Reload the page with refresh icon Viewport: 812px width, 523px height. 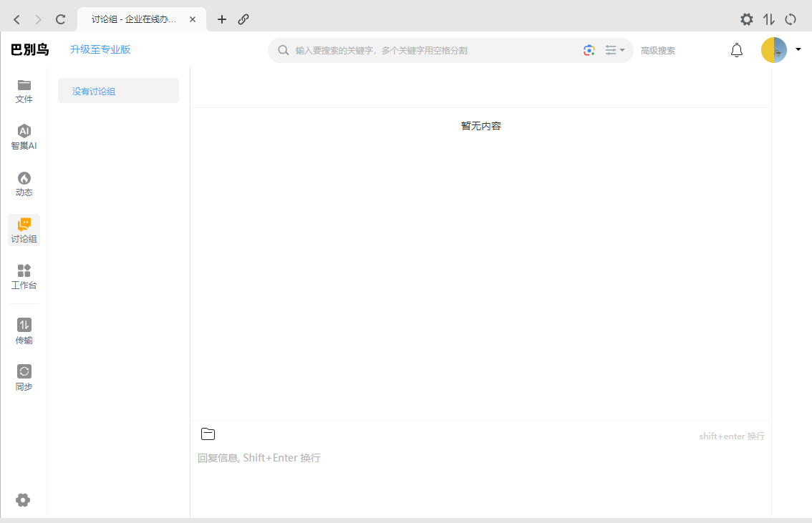(61, 19)
